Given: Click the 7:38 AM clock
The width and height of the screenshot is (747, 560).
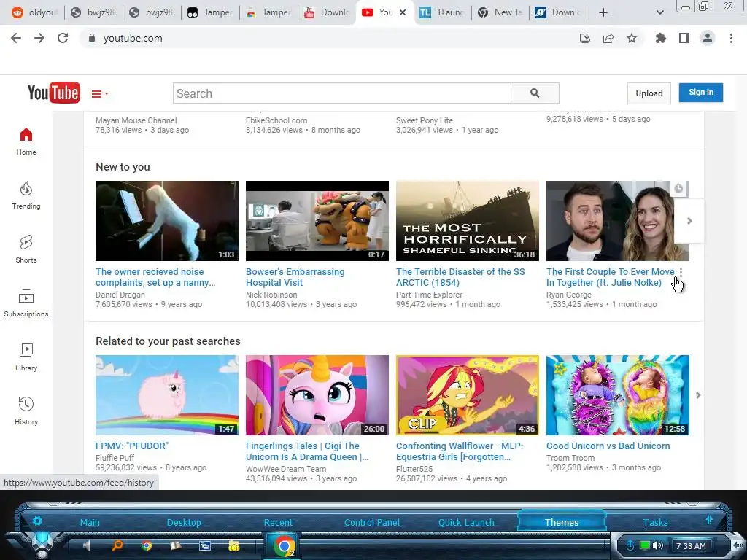Looking at the screenshot, I should (x=692, y=546).
